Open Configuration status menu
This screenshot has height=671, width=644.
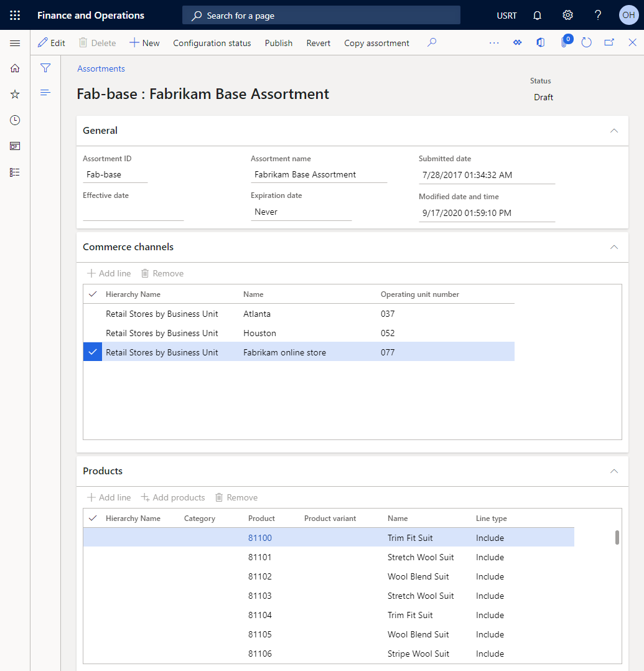212,43
